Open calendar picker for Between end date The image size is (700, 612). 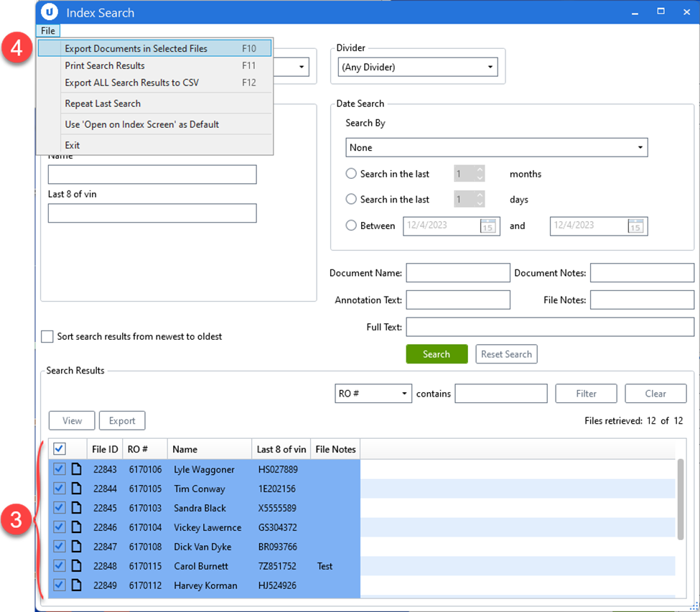coord(635,226)
